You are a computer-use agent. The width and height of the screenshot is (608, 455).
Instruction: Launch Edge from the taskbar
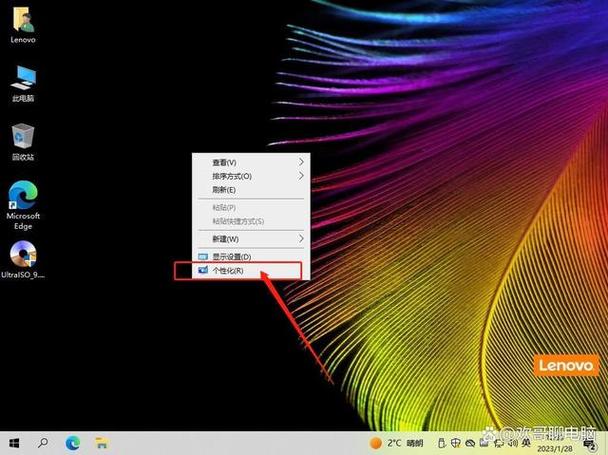pyautogui.click(x=73, y=443)
